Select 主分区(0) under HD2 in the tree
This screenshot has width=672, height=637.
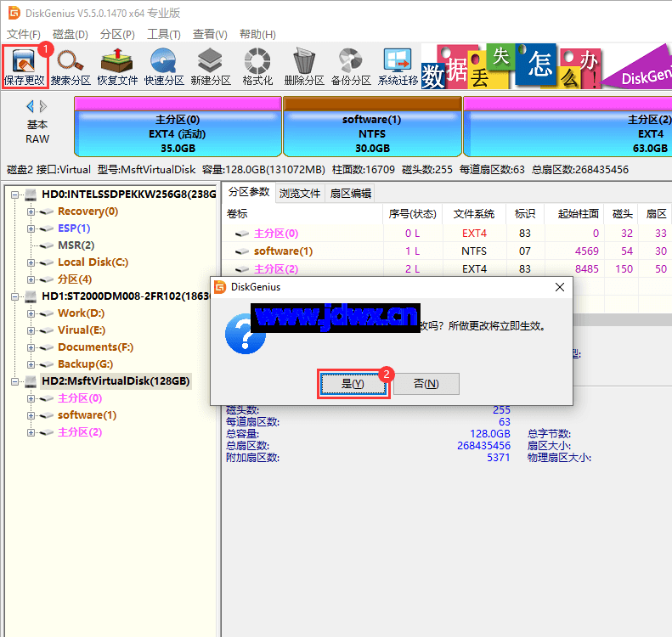coord(80,398)
